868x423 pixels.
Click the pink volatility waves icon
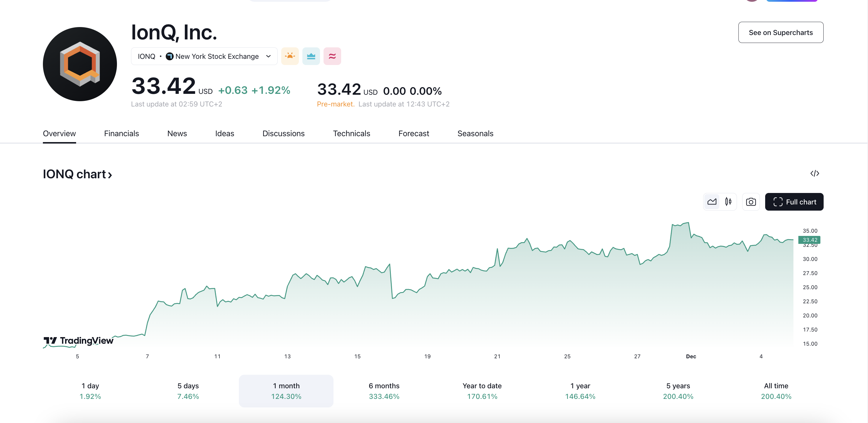[x=332, y=56]
